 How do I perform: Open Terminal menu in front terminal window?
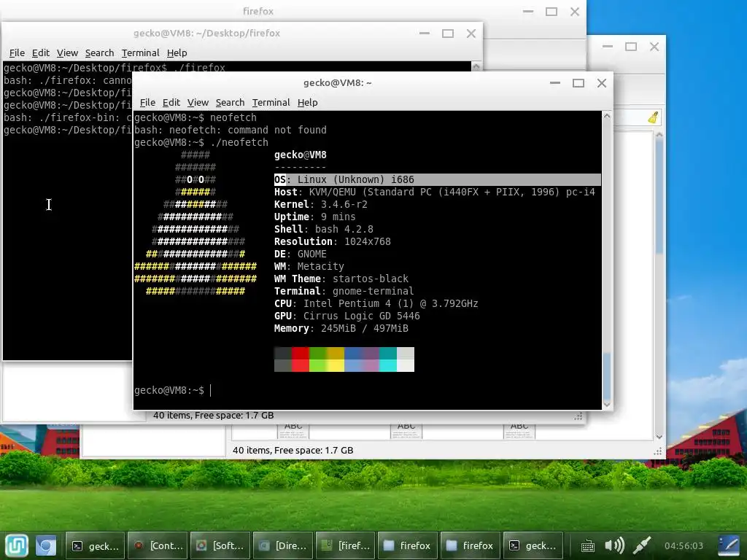pyautogui.click(x=271, y=102)
